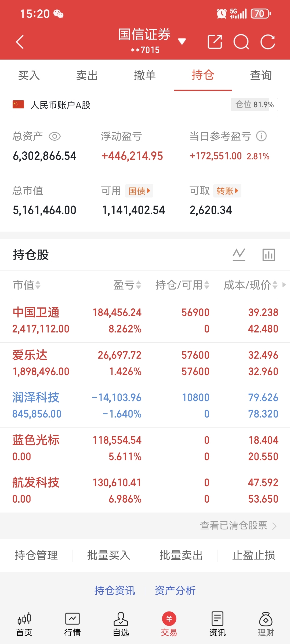Tap the 当日参考盈亏 info icon
The height and width of the screenshot is (644, 290).
click(262, 136)
